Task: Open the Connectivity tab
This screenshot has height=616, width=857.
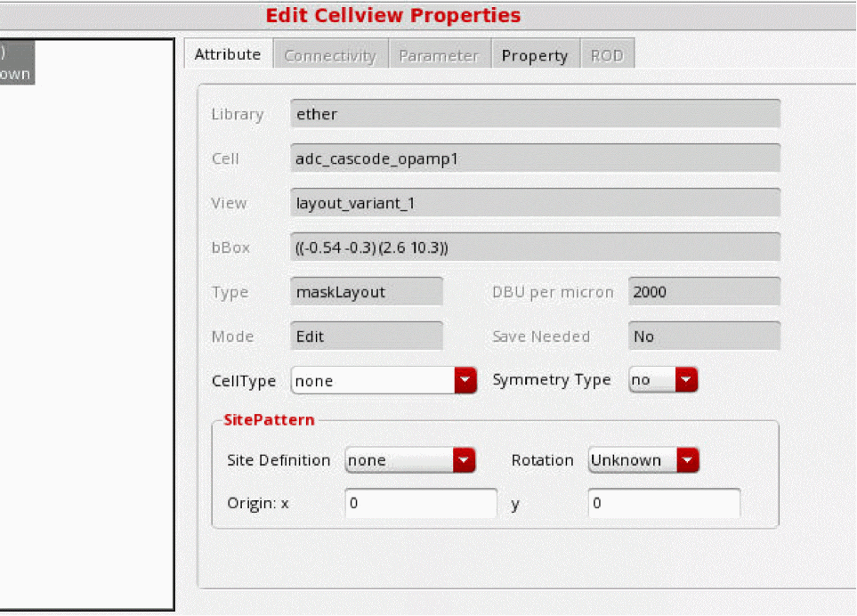Action: click(x=329, y=55)
